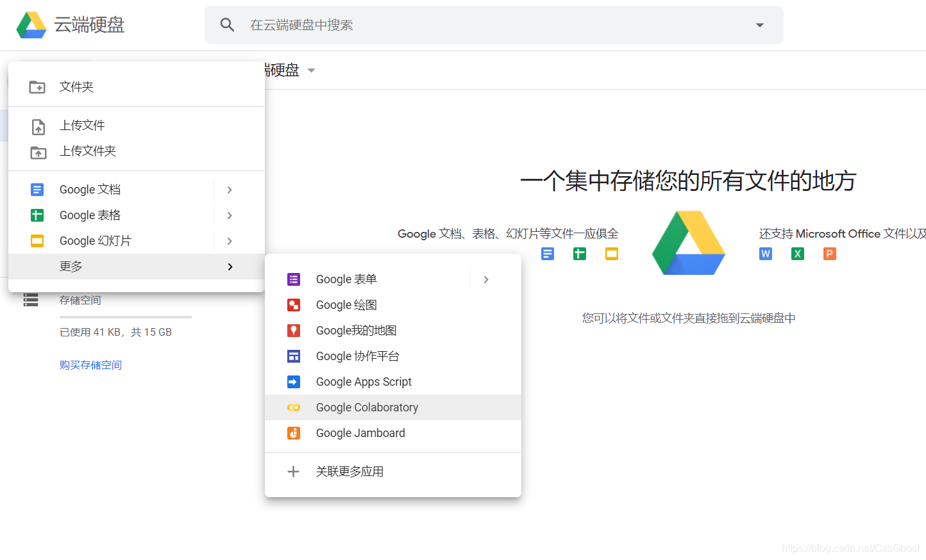Select Google 绘图 in submenu
This screenshot has height=560, width=926.
click(x=393, y=305)
